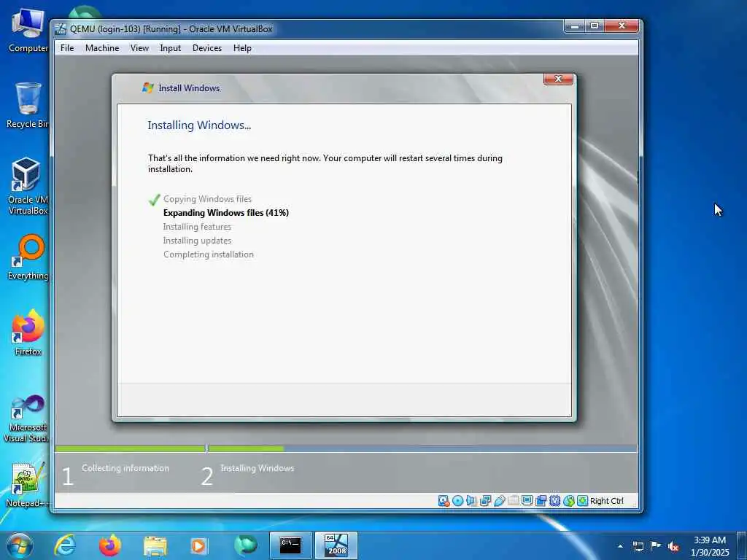Viewport: 747px width, 560px height.
Task: Switch to the Command Prompt taskbar window
Action: [290, 545]
